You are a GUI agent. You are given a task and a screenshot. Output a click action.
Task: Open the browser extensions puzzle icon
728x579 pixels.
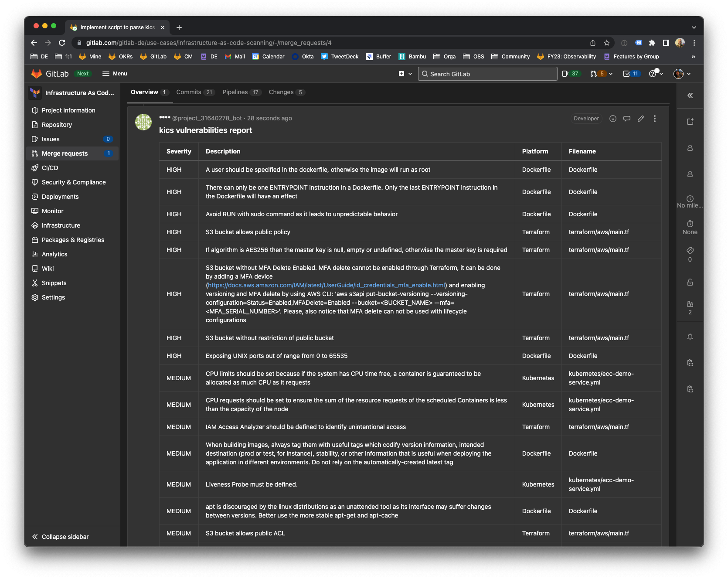click(652, 43)
